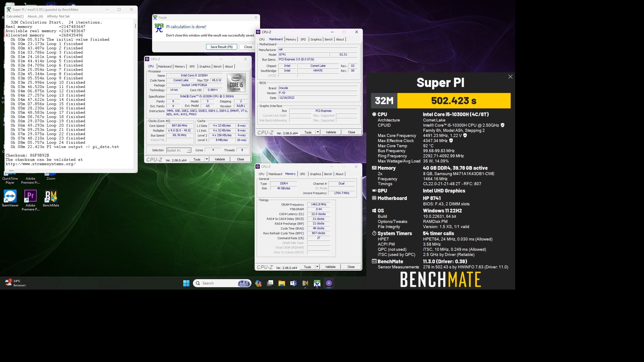Open the Windows Start menu
Viewport: 644px width, 362px height.
186,283
